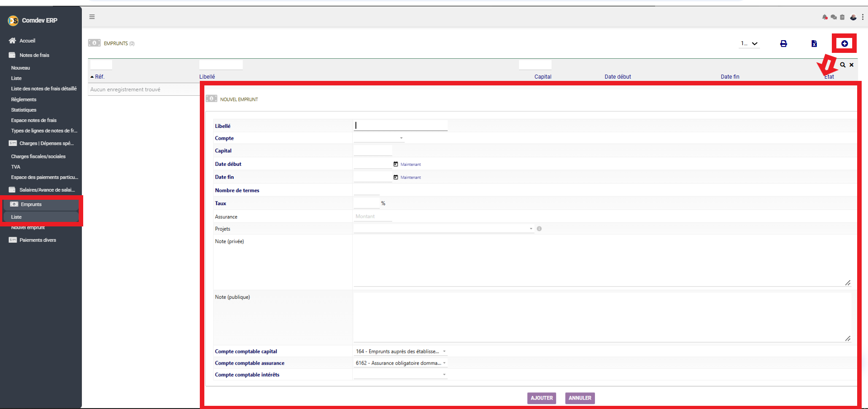Click the Accueil home icon
The width and height of the screenshot is (868, 409).
tap(12, 41)
